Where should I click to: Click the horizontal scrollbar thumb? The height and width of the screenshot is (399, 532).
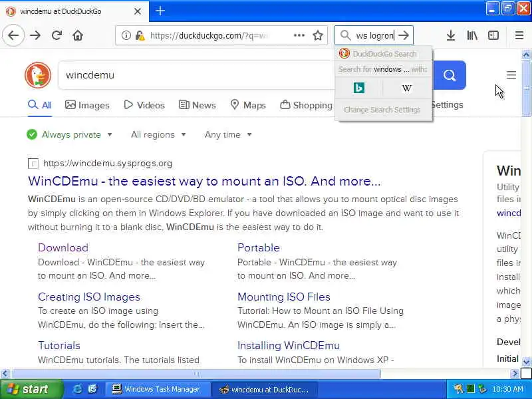(x=196, y=374)
